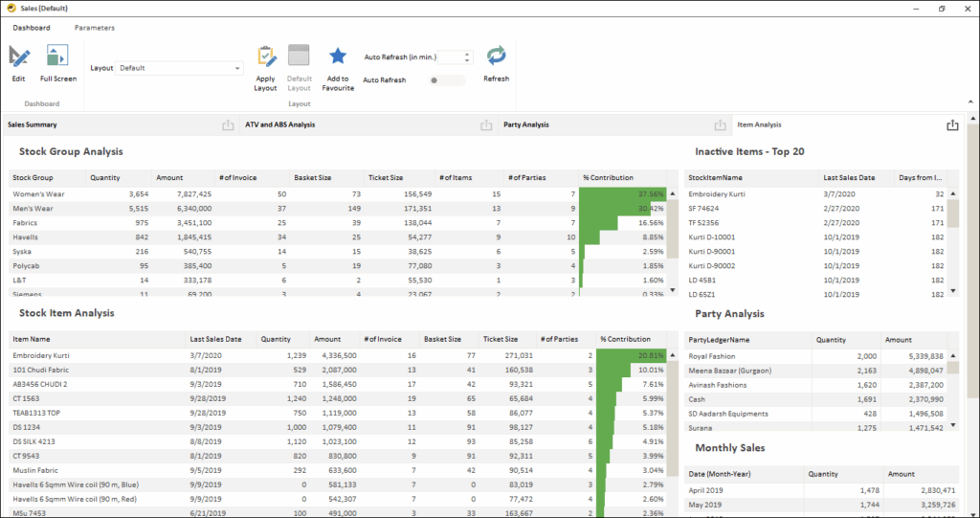Sort by Last Sales Date column in Stock Item Analysis
This screenshot has height=518, width=980.
tap(215, 339)
